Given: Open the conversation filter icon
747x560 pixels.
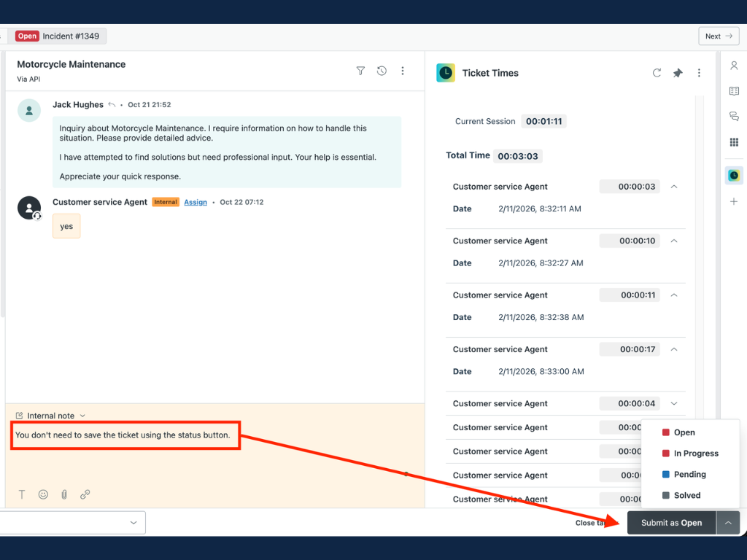Looking at the screenshot, I should pos(360,71).
